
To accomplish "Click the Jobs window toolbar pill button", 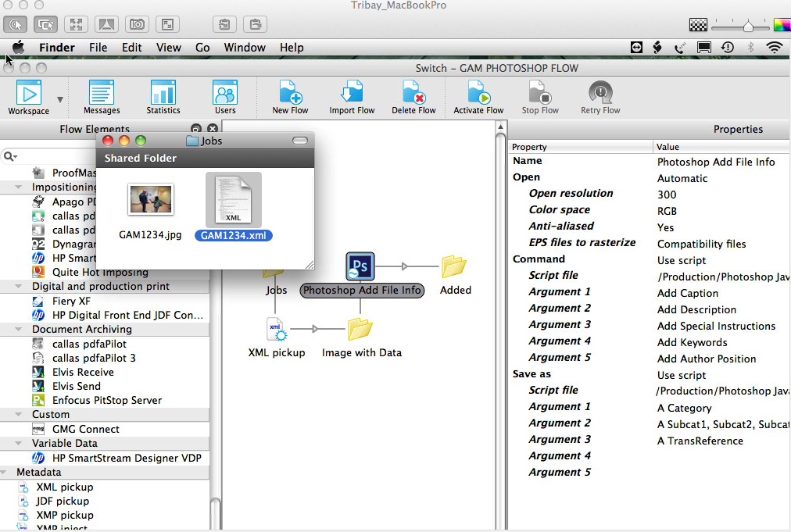I will pyautogui.click(x=299, y=141).
